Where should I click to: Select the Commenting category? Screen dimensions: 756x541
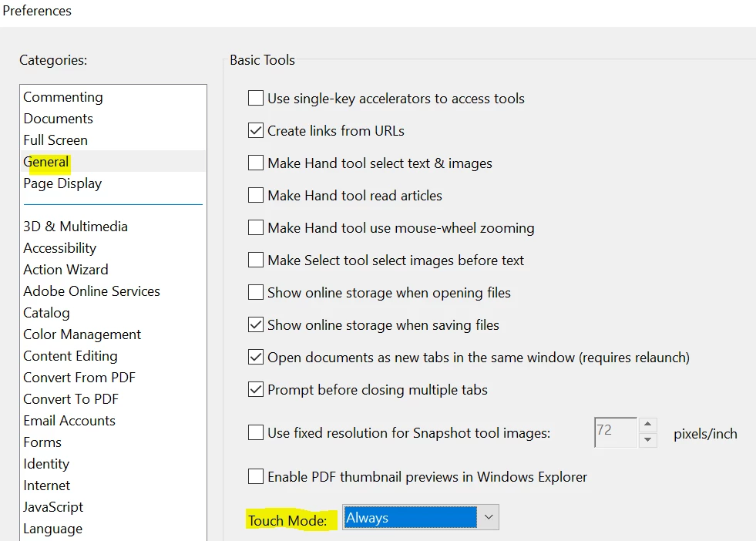tap(63, 97)
